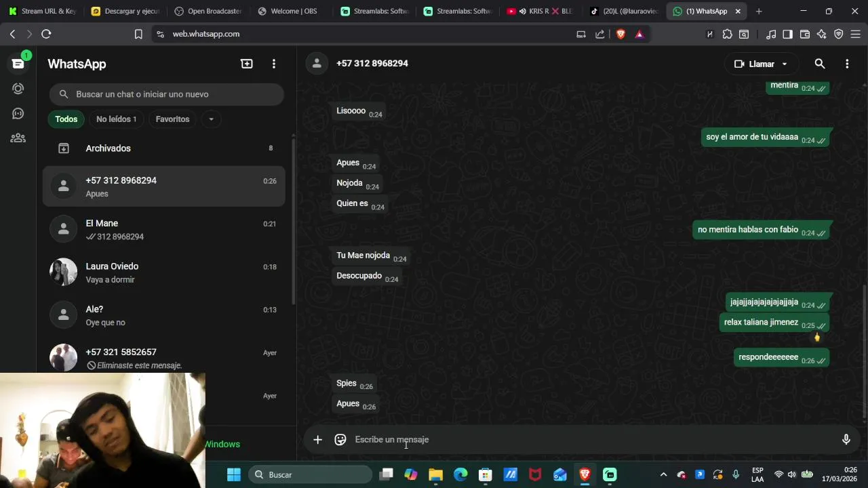Open the Brave Shields lion icon

coord(620,34)
